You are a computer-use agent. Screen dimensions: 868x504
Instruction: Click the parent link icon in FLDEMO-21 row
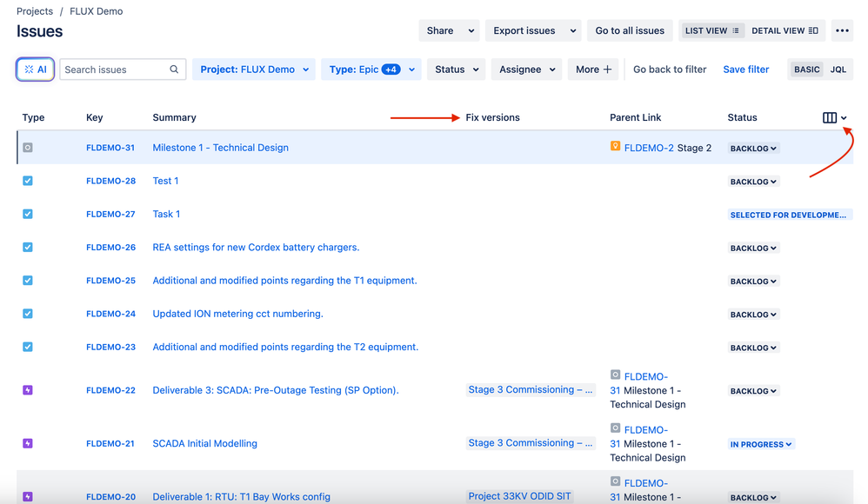[615, 428]
